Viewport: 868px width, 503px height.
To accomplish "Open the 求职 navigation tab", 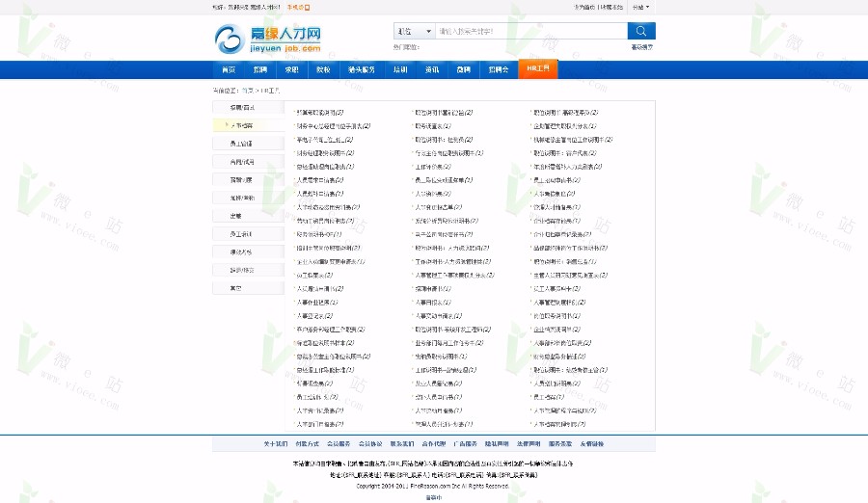I will [x=291, y=69].
